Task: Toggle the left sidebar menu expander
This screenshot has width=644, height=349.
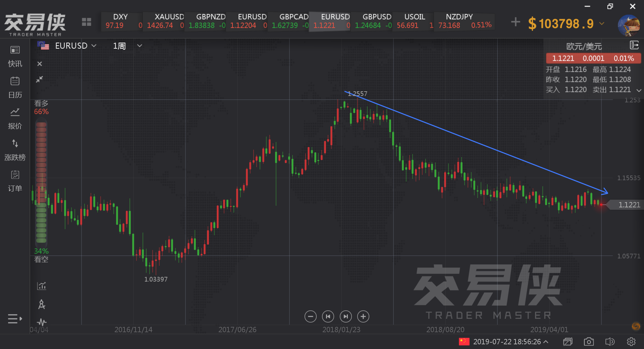Action: click(15, 318)
